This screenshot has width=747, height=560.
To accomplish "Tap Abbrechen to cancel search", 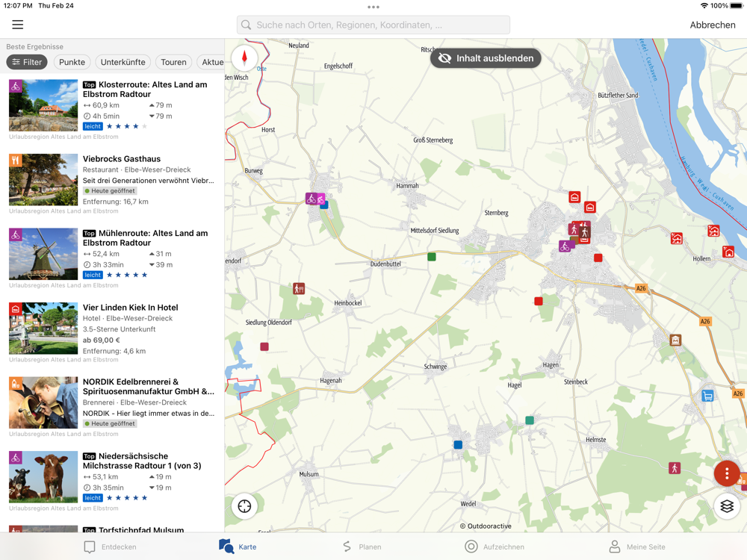I will (712, 25).
